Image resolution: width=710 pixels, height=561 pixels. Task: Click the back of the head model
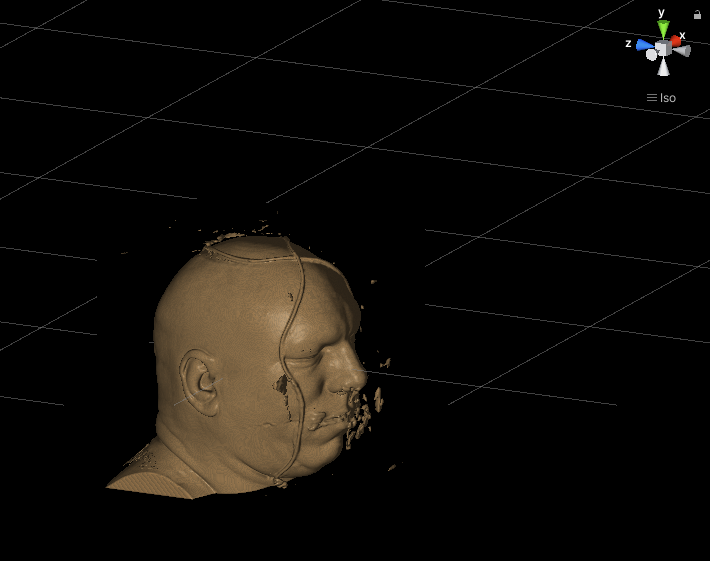[x=167, y=330]
